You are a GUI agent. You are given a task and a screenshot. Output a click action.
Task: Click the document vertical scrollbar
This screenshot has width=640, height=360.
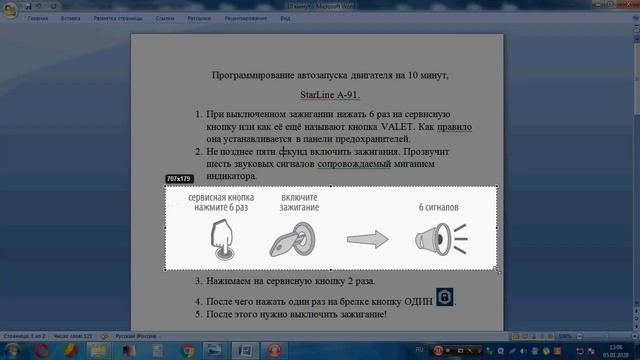click(x=636, y=171)
